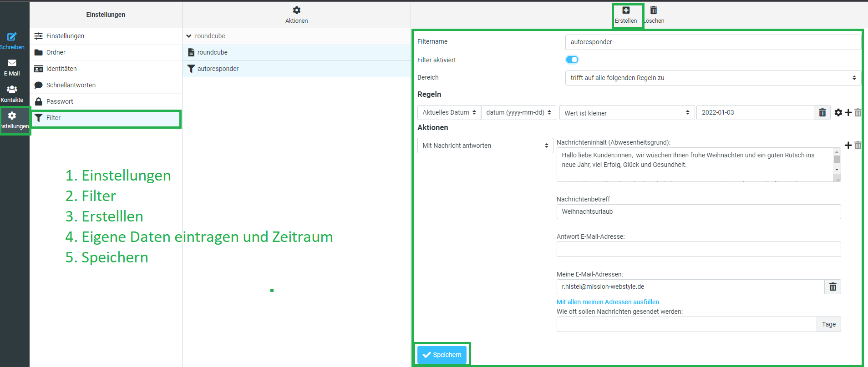The image size is (868, 367).
Task: Collapse the roundcube filter set group
Action: (x=189, y=36)
